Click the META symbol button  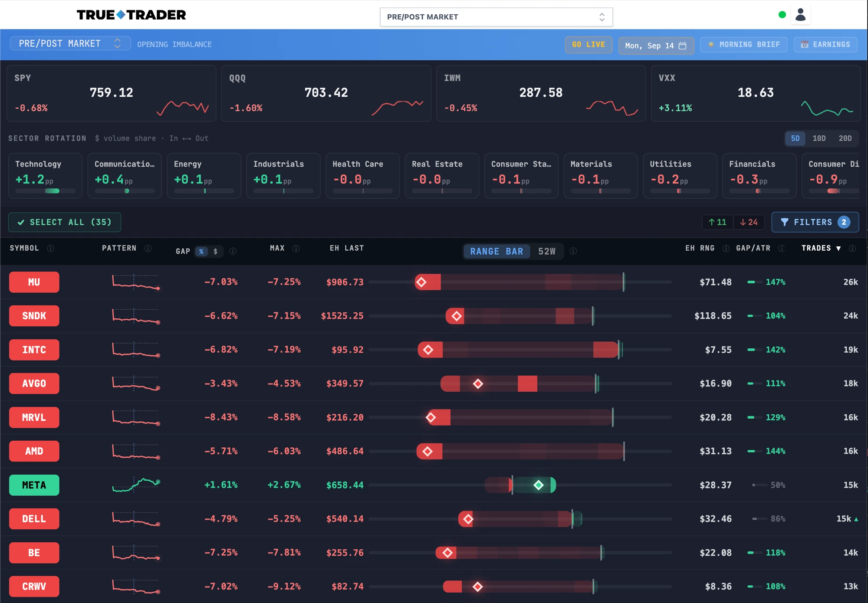click(34, 485)
